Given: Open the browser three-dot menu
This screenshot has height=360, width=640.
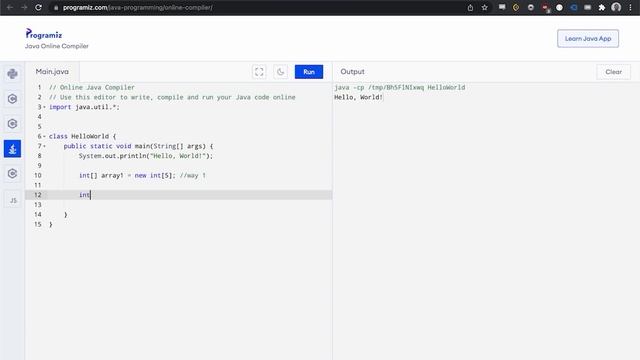Looking at the screenshot, I should click(x=631, y=7).
